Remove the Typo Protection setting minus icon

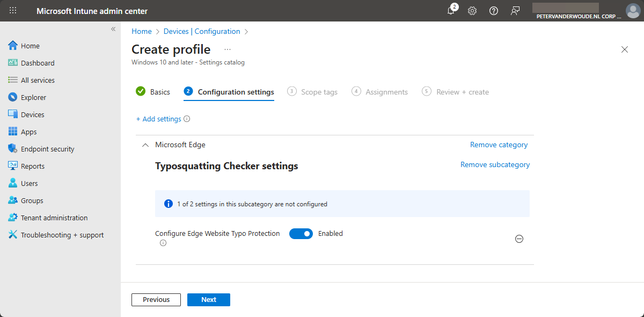click(x=519, y=239)
